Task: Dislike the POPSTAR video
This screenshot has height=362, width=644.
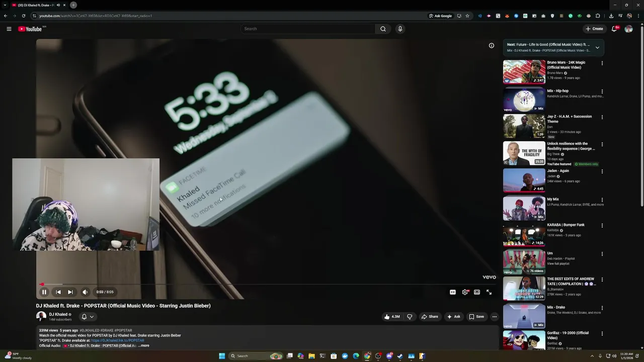Action: tap(410, 317)
